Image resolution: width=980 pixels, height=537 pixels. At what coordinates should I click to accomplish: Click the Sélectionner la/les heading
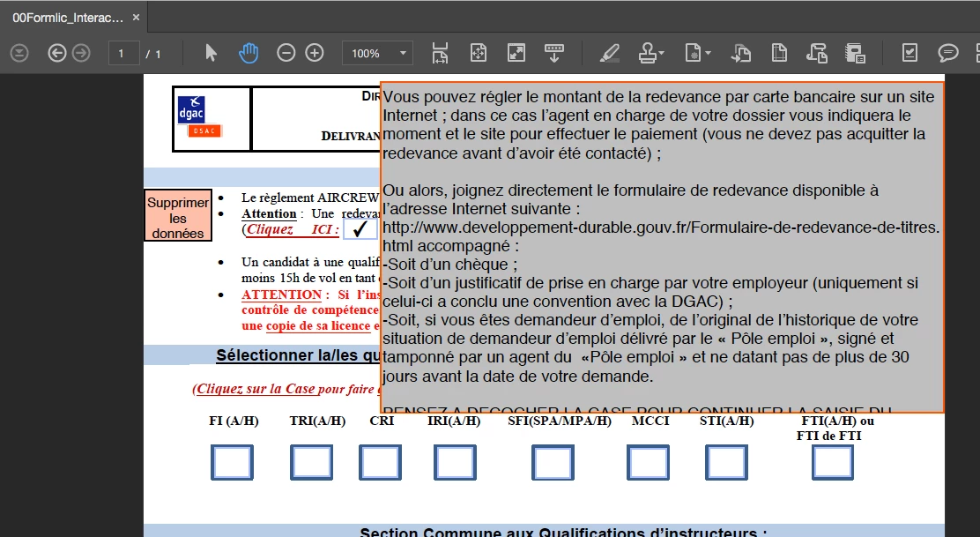[298, 355]
